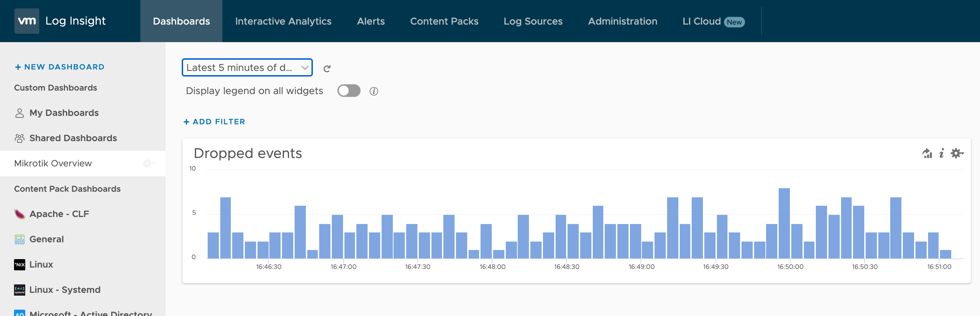This screenshot has height=316, width=980.
Task: Click the Linux Systemd icon
Action: click(19, 290)
